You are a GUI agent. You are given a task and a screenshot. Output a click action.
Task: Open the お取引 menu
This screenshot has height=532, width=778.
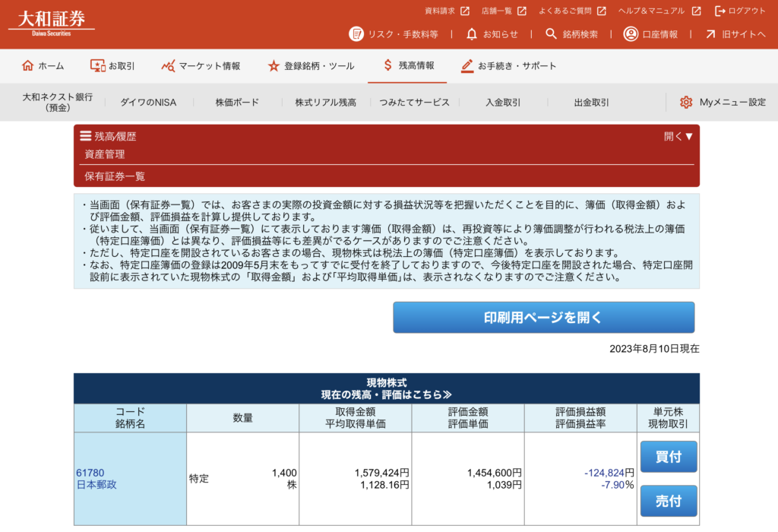point(112,65)
